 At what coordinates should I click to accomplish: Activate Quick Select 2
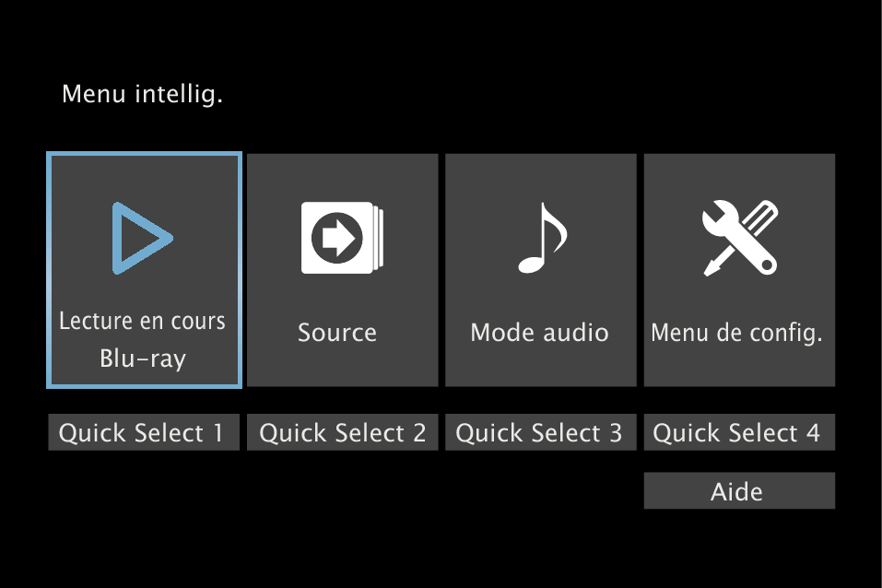coord(342,432)
